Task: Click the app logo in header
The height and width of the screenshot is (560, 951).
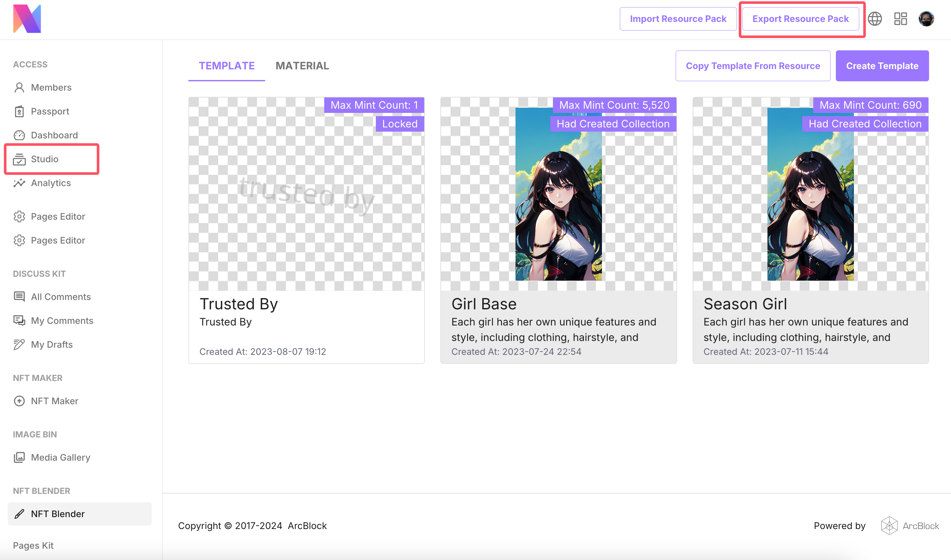Action: (27, 19)
